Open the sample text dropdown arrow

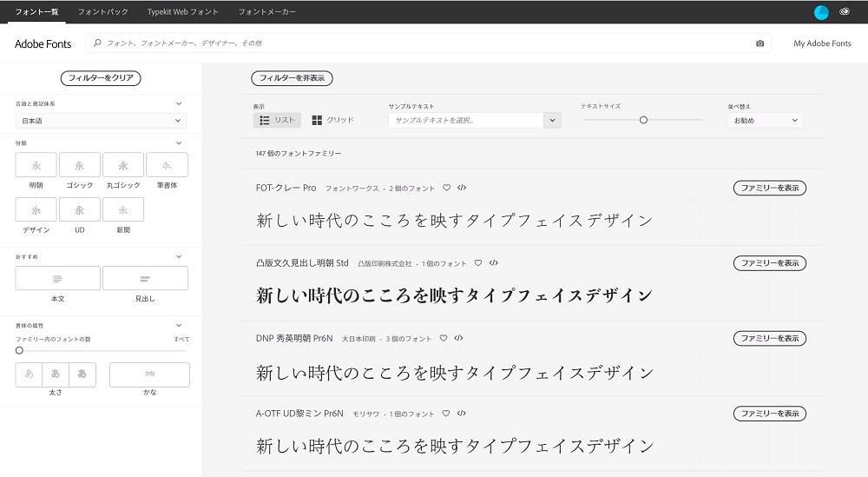(x=552, y=120)
